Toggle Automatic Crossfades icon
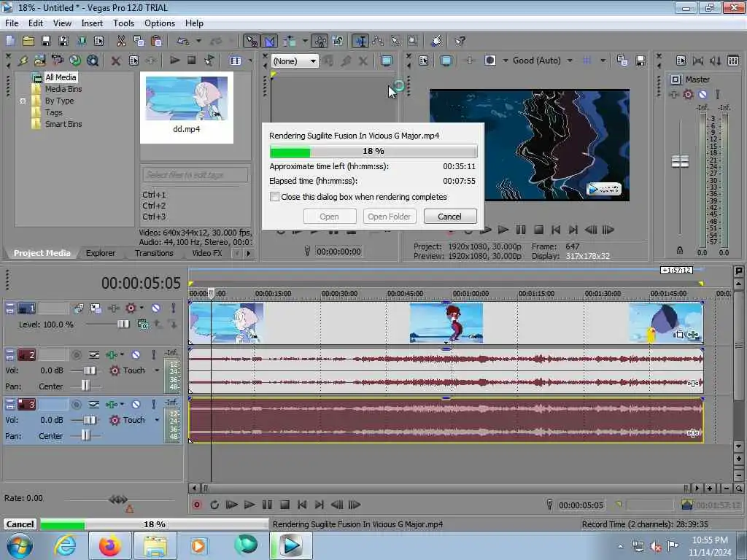The width and height of the screenshot is (747, 560). tap(269, 41)
